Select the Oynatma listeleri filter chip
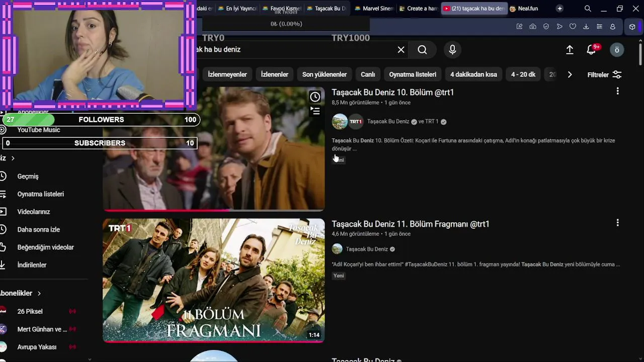 (x=413, y=74)
